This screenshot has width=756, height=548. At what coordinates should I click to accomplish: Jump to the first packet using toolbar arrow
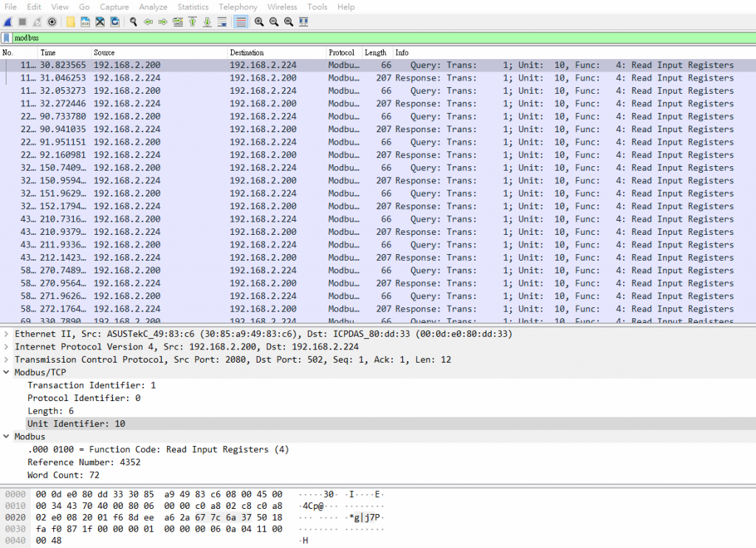coord(193,21)
